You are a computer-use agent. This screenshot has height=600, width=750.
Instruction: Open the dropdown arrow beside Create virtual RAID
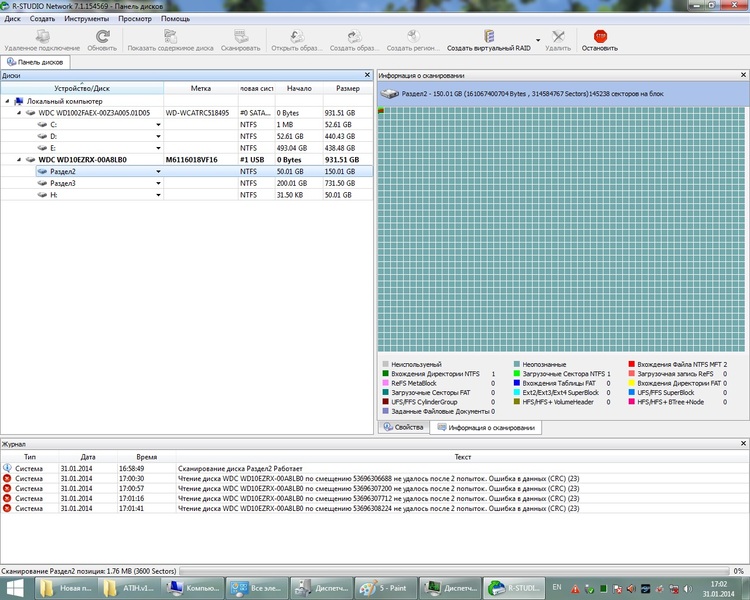[x=537, y=40]
